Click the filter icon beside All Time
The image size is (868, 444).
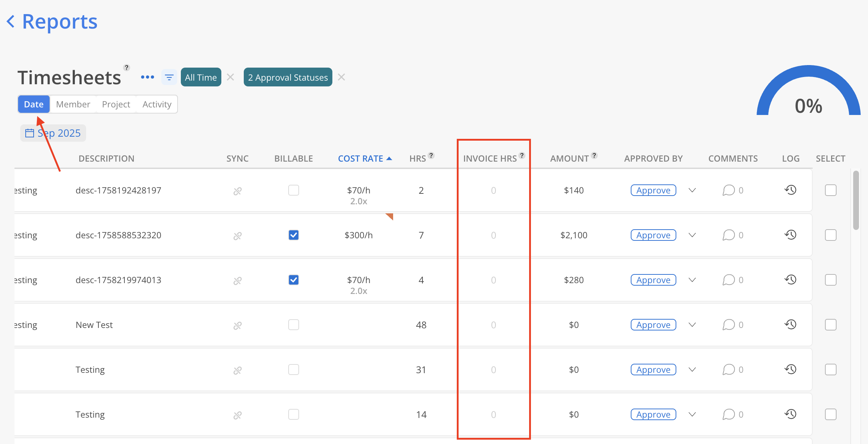coord(169,77)
